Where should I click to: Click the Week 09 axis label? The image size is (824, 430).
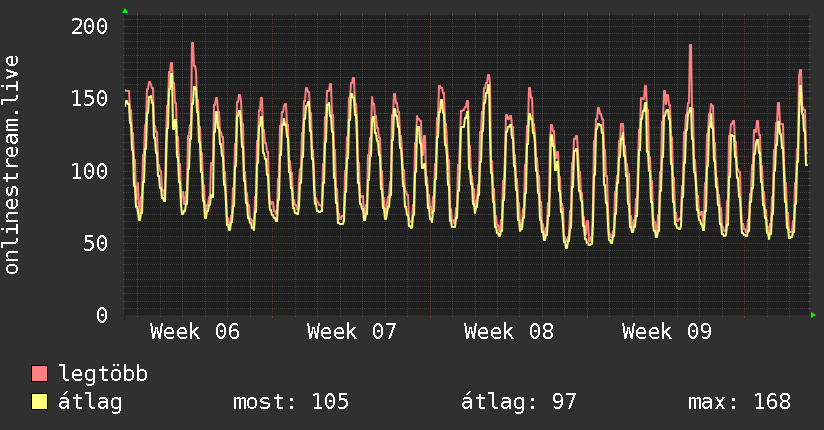tap(666, 332)
